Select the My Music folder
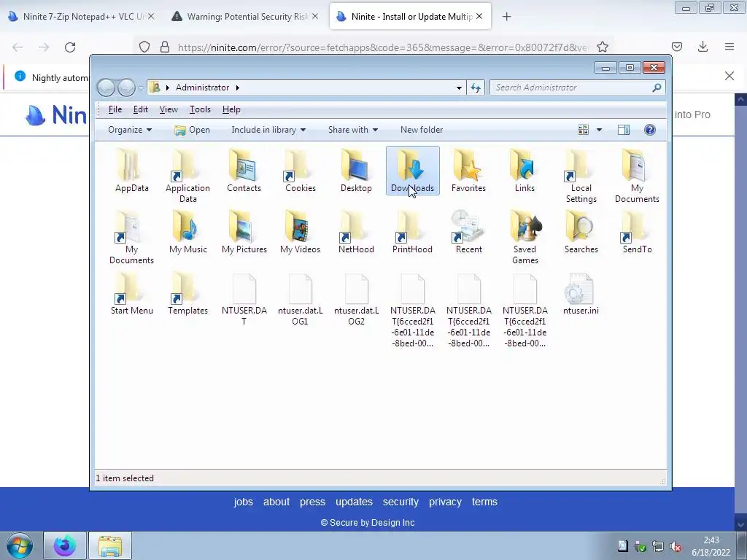Screen dimensions: 747x560 click(187, 232)
